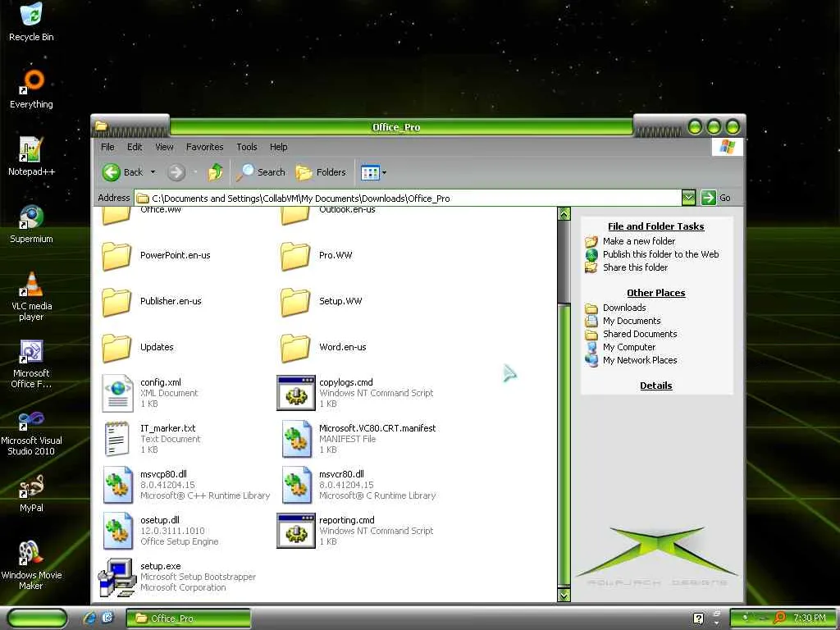Click Make a new folder link
Screen dimensions: 840x630
click(638, 241)
